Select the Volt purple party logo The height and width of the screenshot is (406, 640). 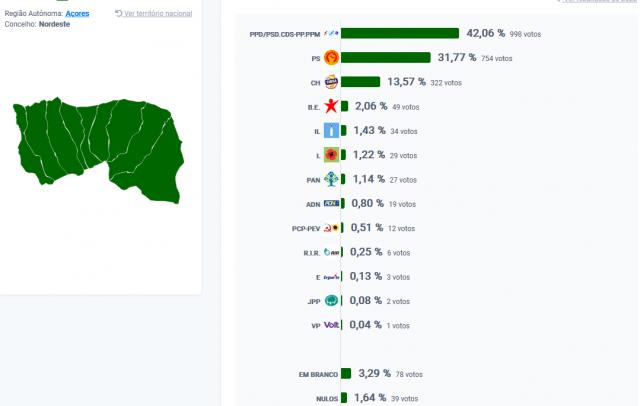coord(331,325)
